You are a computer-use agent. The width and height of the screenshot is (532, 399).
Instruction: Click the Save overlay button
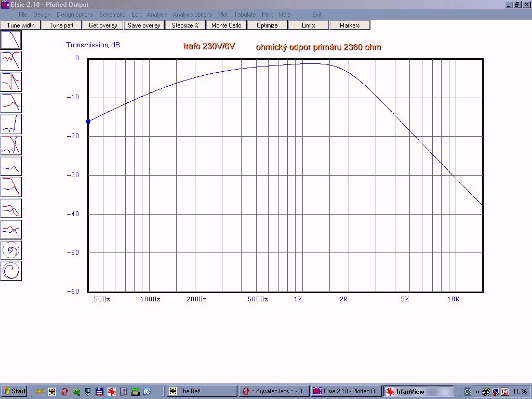[144, 25]
